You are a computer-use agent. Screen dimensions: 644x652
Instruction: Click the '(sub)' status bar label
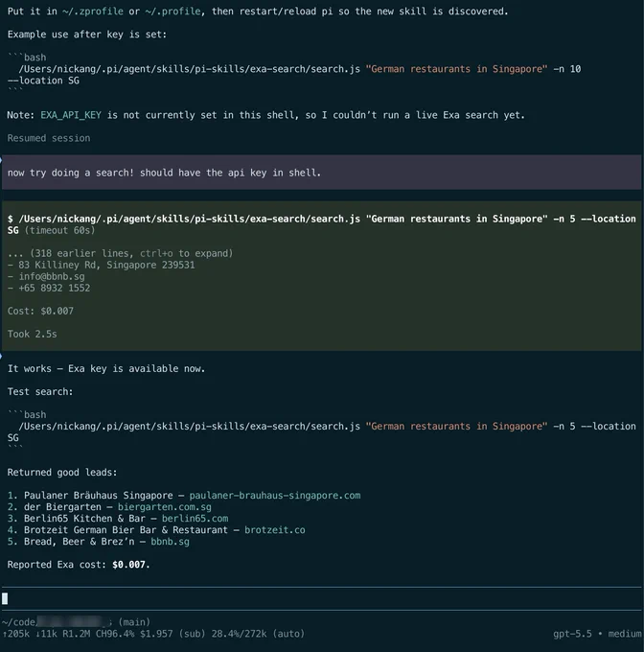[192, 634]
